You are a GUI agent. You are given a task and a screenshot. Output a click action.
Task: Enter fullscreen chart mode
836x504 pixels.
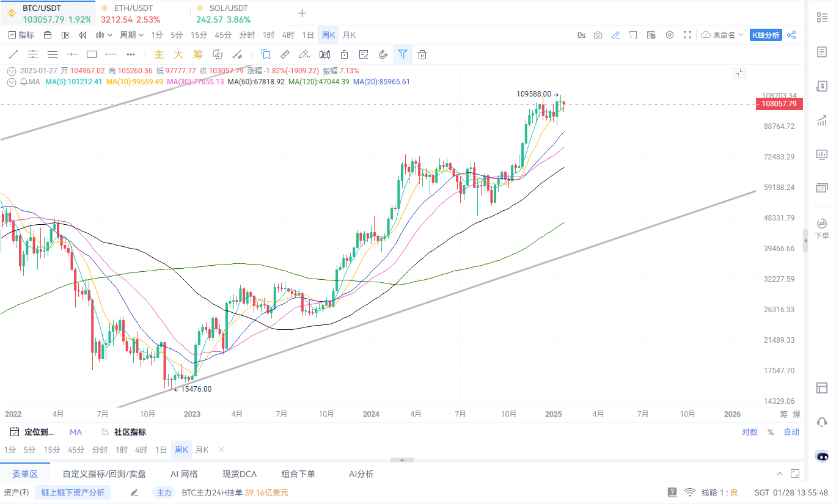coord(687,35)
